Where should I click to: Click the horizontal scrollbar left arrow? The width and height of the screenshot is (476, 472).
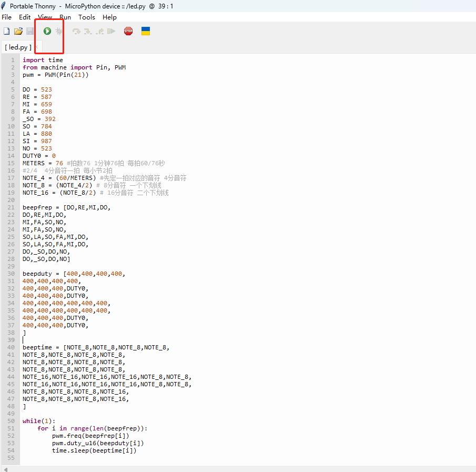[5, 469]
